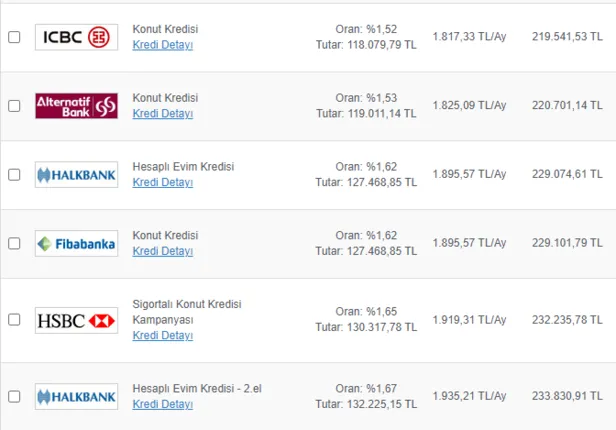
Task: Open Kredi Detayı for Alternatif Bank
Action: (x=162, y=114)
